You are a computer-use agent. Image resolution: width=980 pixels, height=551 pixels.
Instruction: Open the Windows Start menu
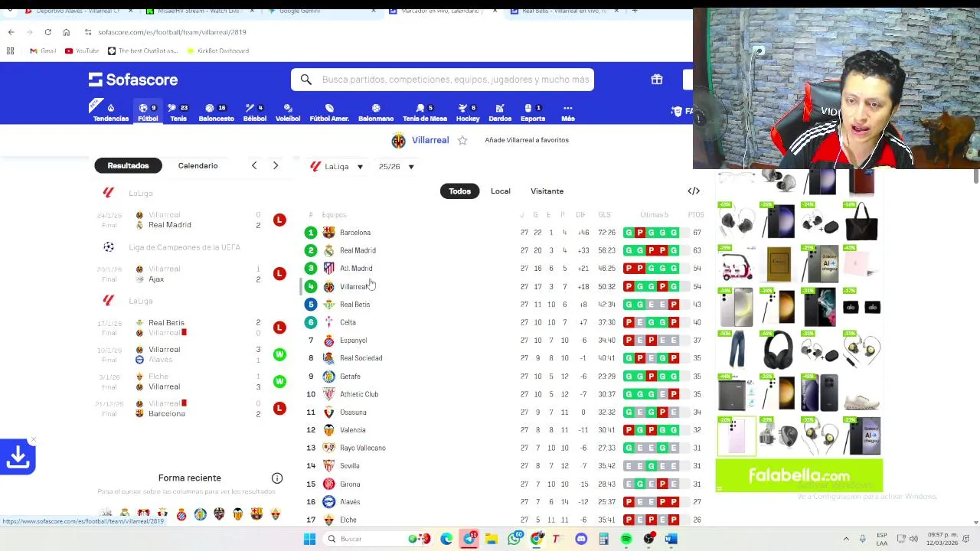click(309, 539)
